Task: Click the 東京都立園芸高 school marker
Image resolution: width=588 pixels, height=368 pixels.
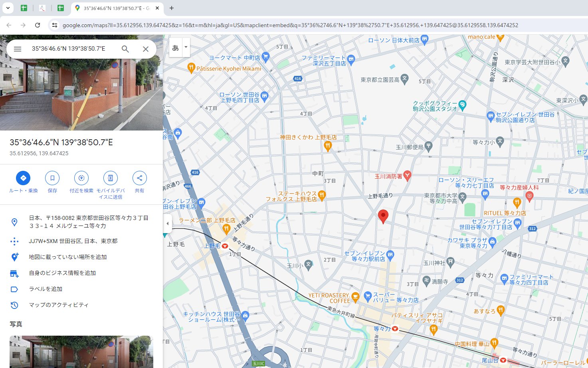Action: click(405, 78)
